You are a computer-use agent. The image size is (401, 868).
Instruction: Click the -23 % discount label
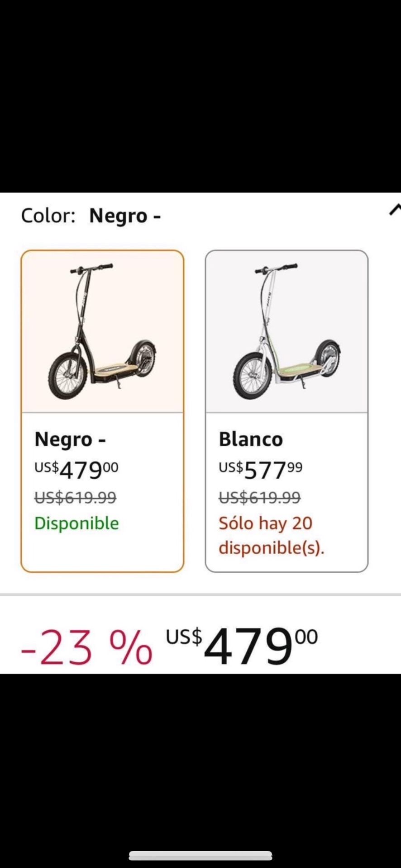(x=87, y=647)
